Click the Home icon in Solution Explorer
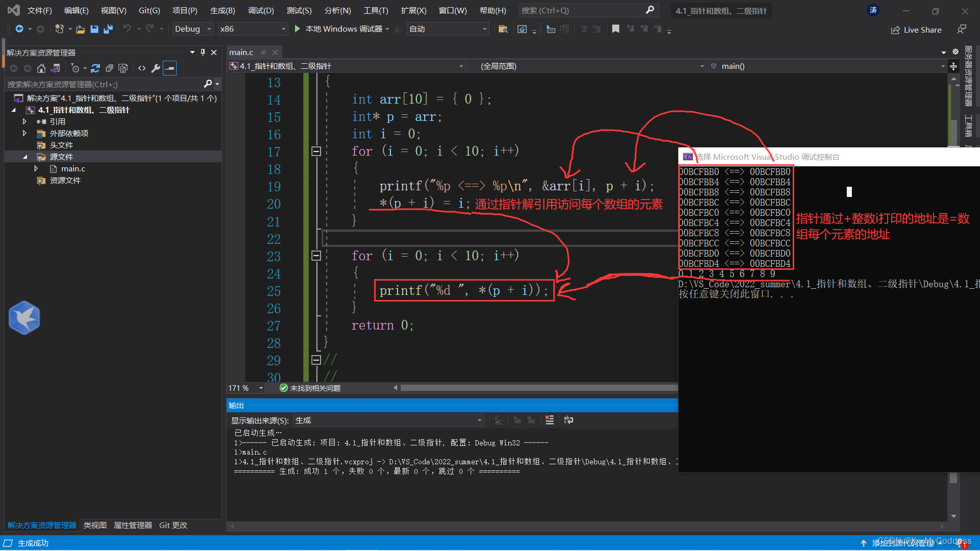 [41, 68]
